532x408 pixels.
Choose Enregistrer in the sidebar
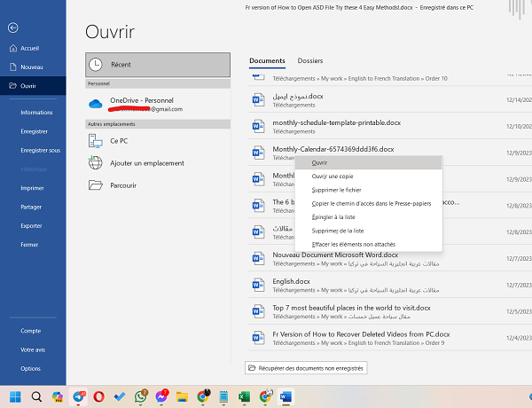33,131
